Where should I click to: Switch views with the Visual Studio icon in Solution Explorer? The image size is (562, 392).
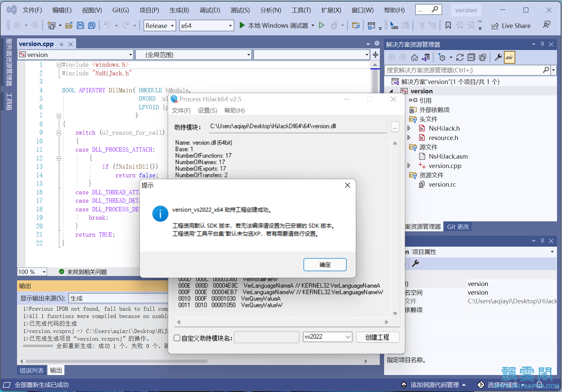coord(426,57)
